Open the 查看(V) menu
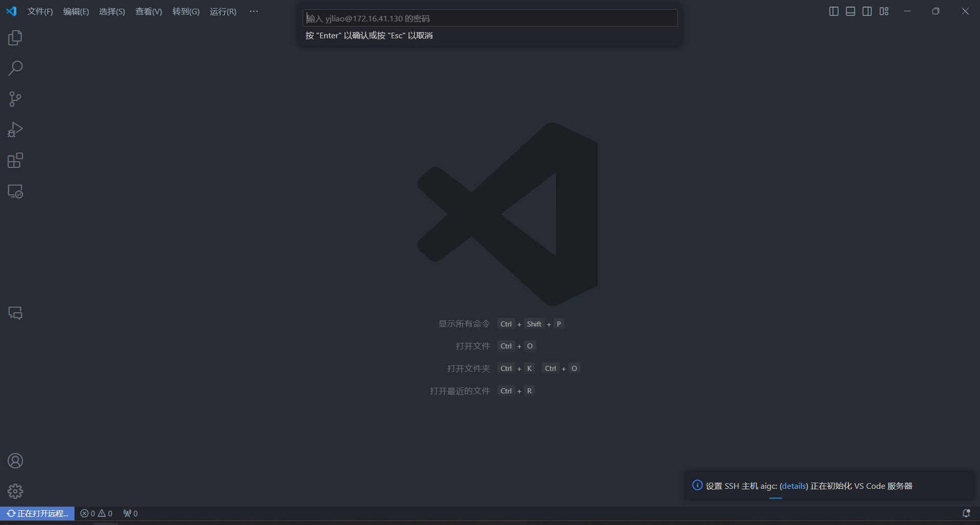Viewport: 980px width, 525px height. click(149, 11)
